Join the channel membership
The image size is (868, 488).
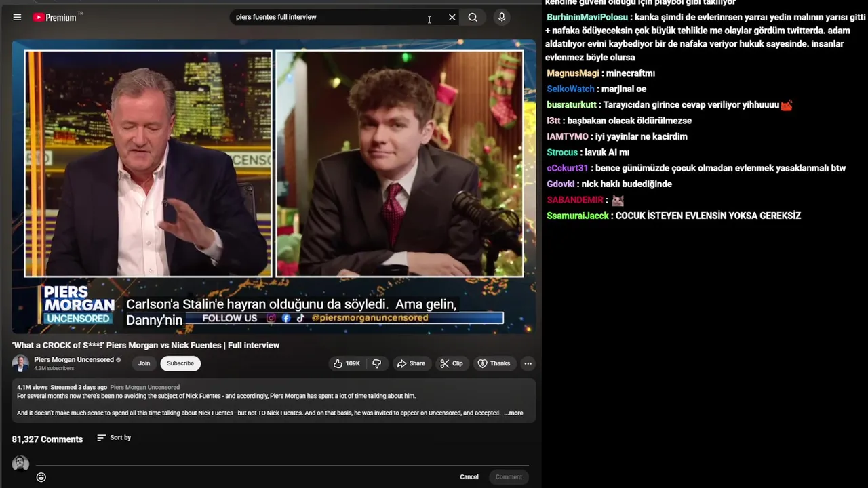(144, 363)
